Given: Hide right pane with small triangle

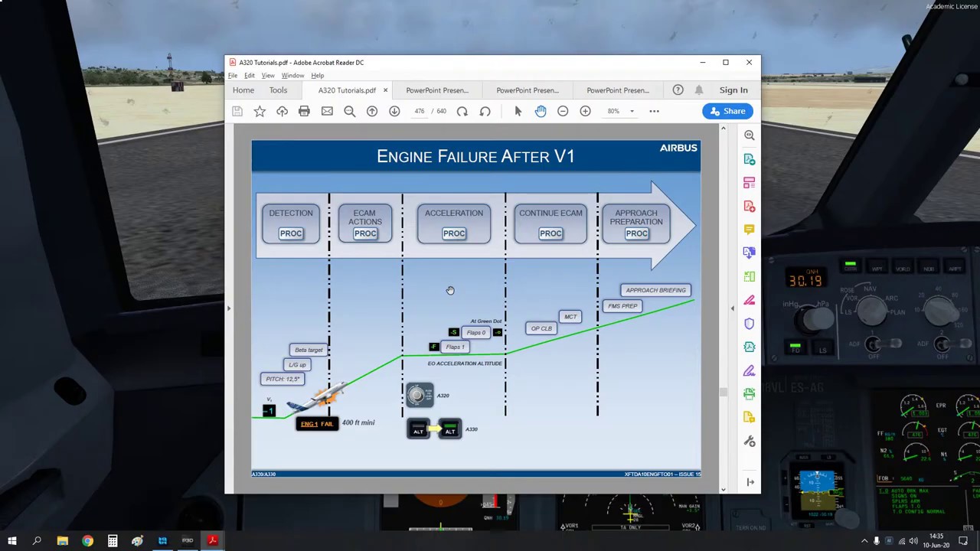Looking at the screenshot, I should coord(733,308).
